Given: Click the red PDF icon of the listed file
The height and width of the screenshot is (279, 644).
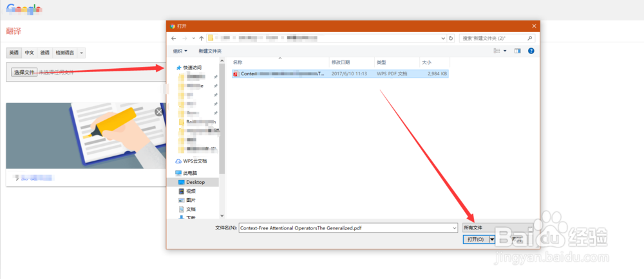Looking at the screenshot, I should pos(236,74).
